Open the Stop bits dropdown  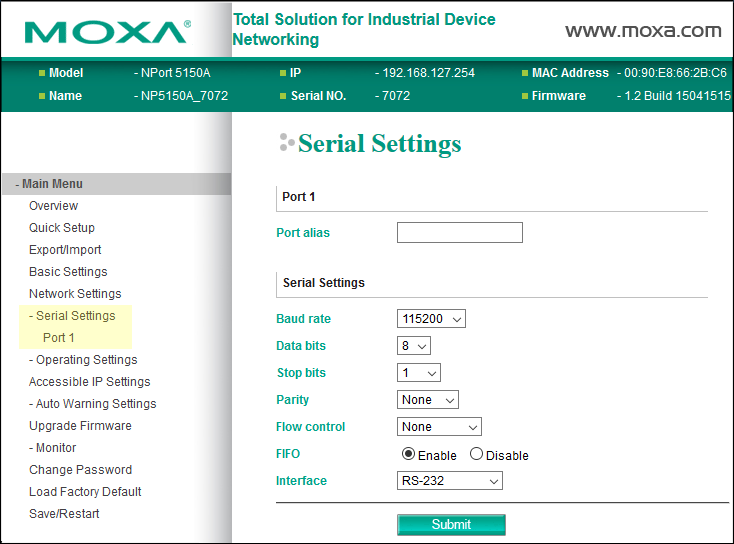coord(419,373)
